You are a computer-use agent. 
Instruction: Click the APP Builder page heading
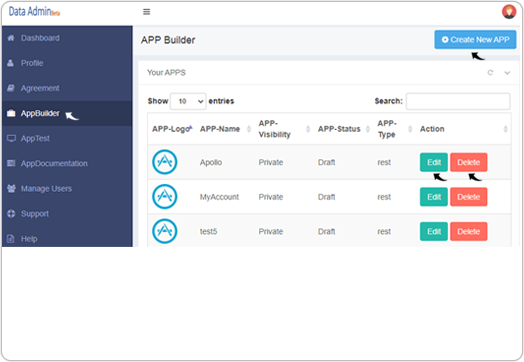pyautogui.click(x=168, y=40)
